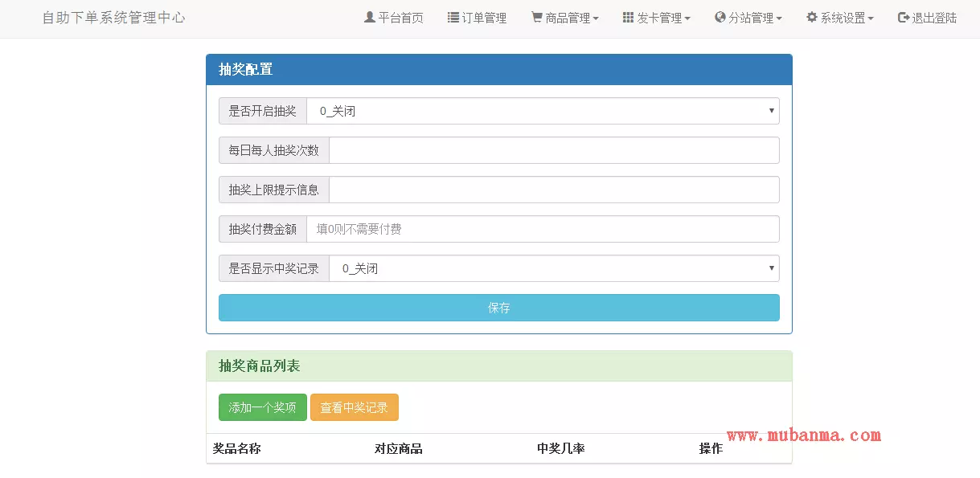Click the orange 查看中奖记录 button
The image size is (980, 478).
(354, 408)
